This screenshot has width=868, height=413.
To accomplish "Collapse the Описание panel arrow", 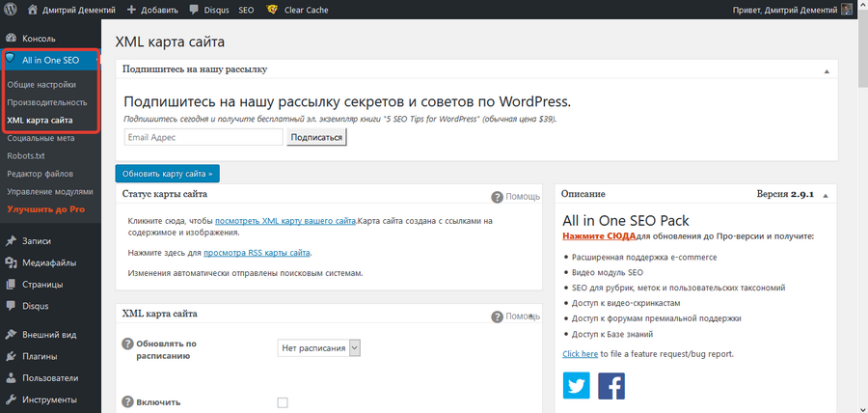I will pyautogui.click(x=827, y=196).
